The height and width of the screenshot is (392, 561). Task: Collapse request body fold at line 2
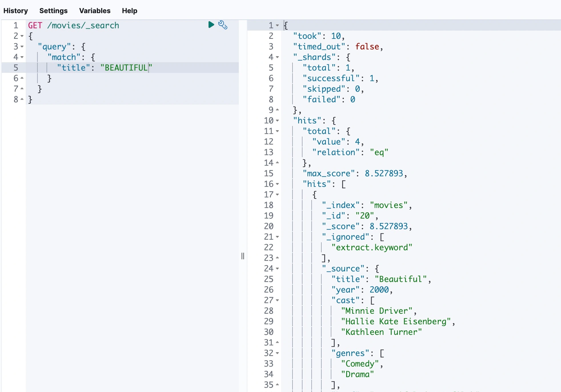(x=22, y=36)
